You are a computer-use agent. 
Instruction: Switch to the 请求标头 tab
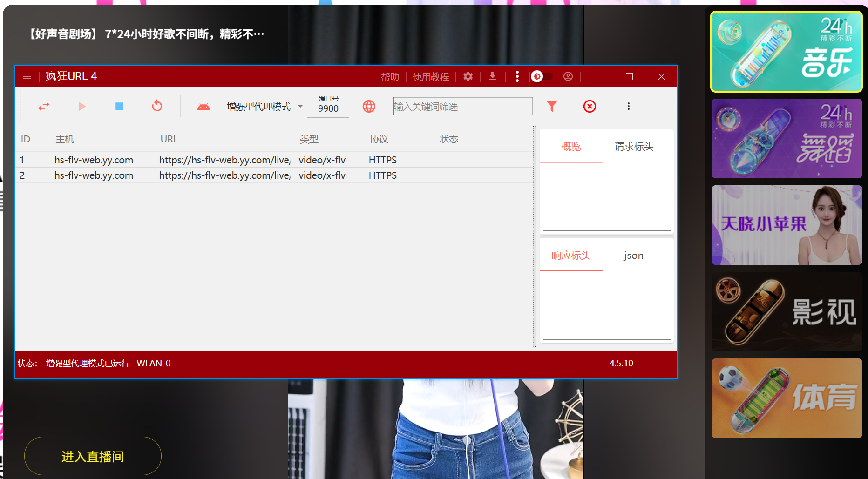[633, 147]
